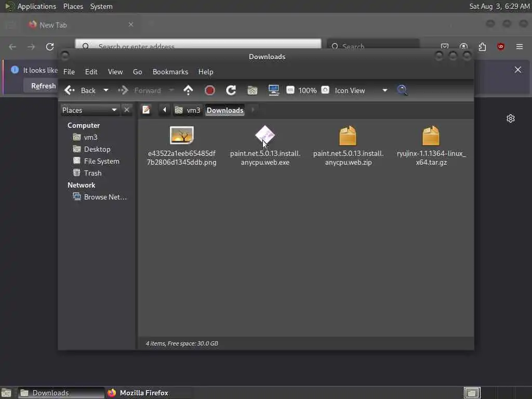This screenshot has width=532, height=399.
Task: Click the ryujinx tar.gz filename label
Action: [431, 158]
